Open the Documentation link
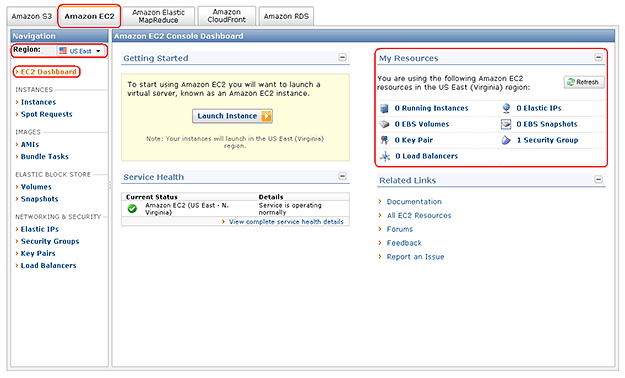The width and height of the screenshot is (625, 378). tap(414, 202)
